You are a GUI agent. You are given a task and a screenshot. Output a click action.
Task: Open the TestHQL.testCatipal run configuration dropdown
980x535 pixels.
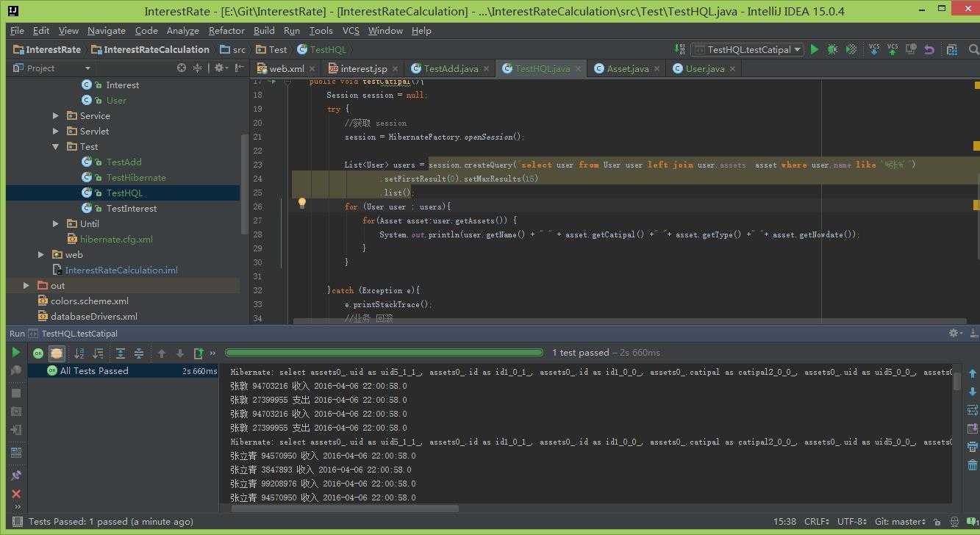point(747,49)
